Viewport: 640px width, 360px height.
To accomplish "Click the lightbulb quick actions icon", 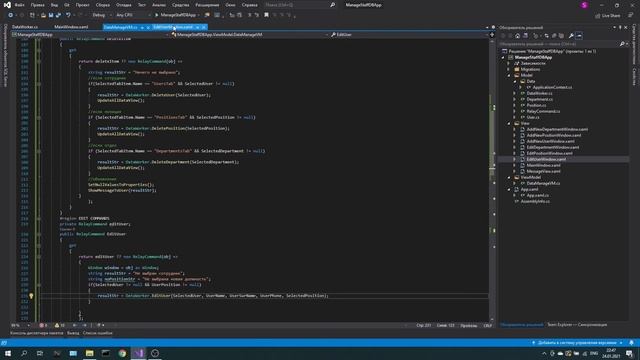I will [31, 296].
